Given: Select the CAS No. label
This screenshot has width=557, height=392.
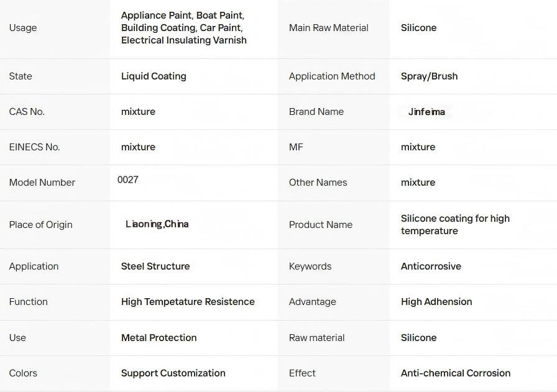Looking at the screenshot, I should [27, 112].
